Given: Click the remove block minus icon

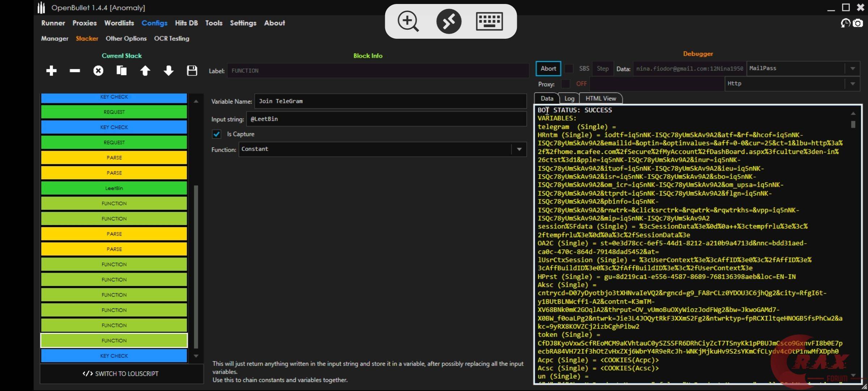Looking at the screenshot, I should pos(75,71).
